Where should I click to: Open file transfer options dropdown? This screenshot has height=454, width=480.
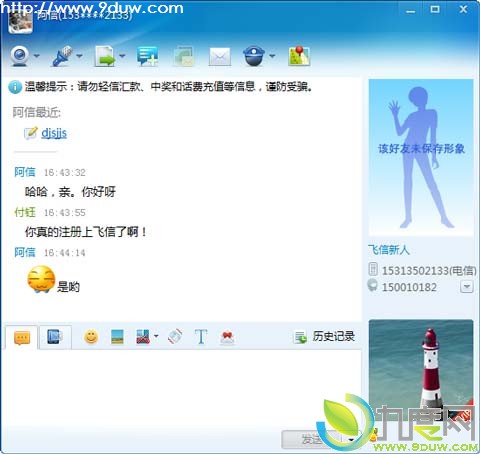(x=122, y=56)
